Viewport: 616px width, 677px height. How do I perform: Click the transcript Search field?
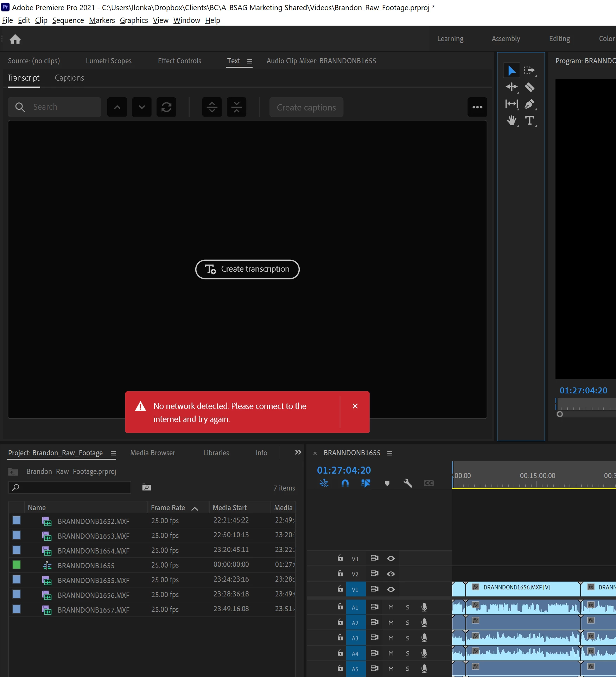click(55, 107)
